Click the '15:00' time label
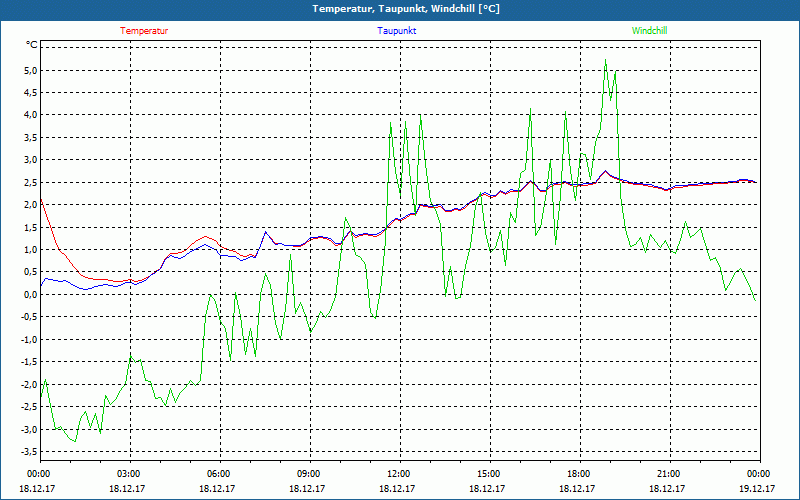 tap(490, 474)
